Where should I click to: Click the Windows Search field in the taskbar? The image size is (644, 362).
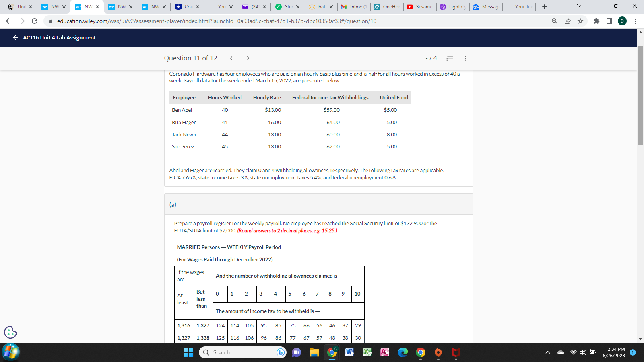click(x=242, y=352)
